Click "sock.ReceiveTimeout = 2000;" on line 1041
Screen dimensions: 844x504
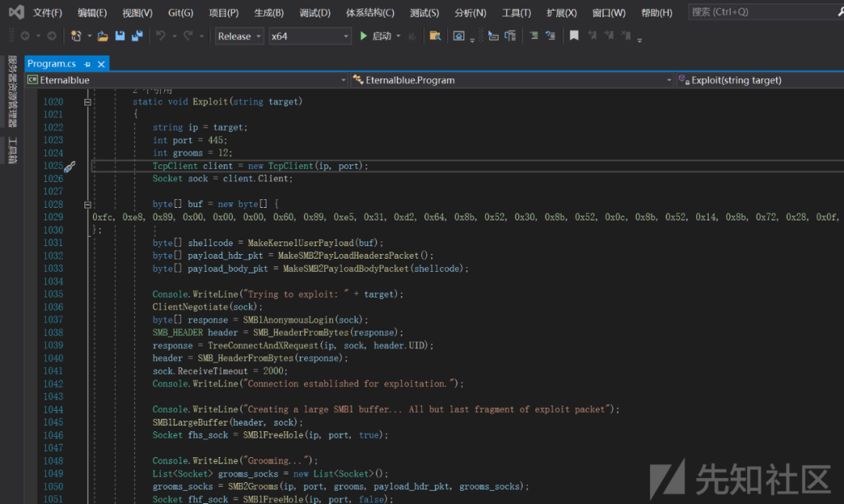[220, 371]
